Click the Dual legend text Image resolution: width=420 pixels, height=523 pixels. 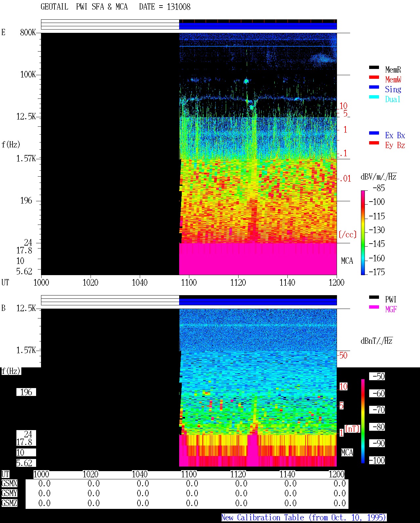[x=393, y=99]
